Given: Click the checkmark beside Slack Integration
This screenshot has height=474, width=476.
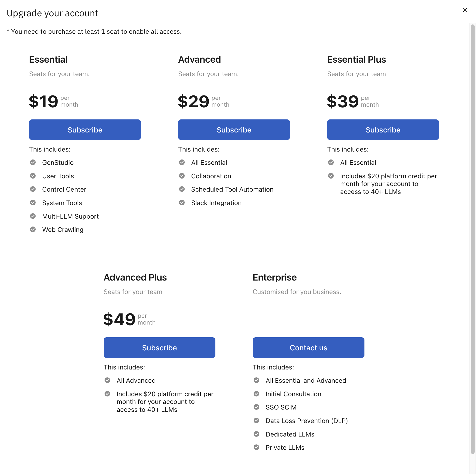Looking at the screenshot, I should point(182,203).
